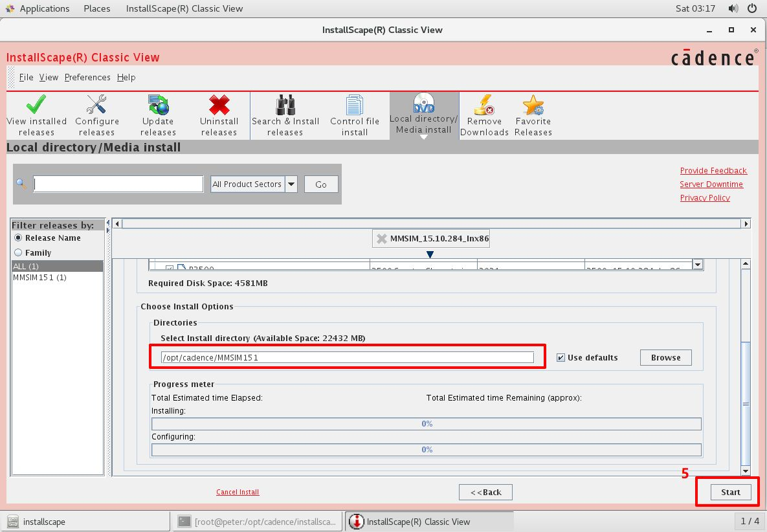Click vertical scrollbar up arrow
The height and width of the screenshot is (532, 767).
[746, 264]
